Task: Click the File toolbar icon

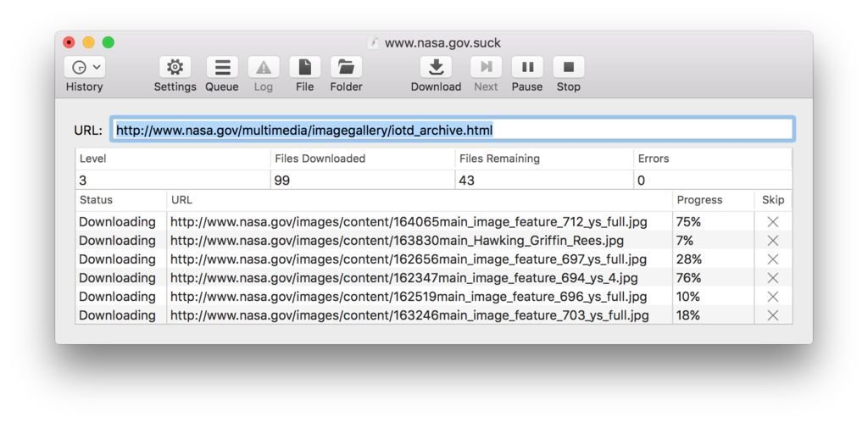Action: (304, 67)
